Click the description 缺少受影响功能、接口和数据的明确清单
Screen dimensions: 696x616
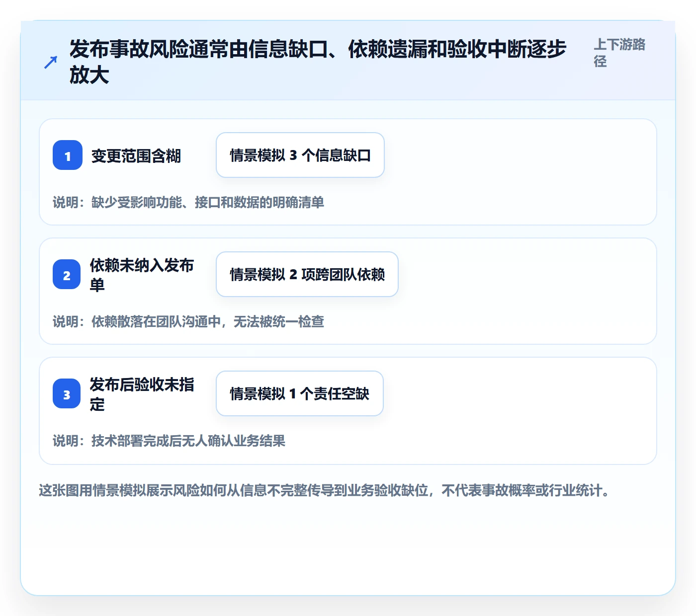point(188,202)
